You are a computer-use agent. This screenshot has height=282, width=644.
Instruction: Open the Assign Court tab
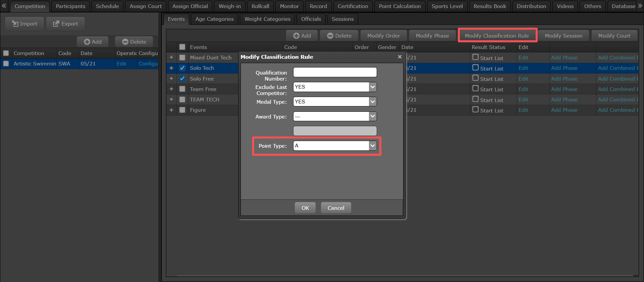pyautogui.click(x=146, y=6)
